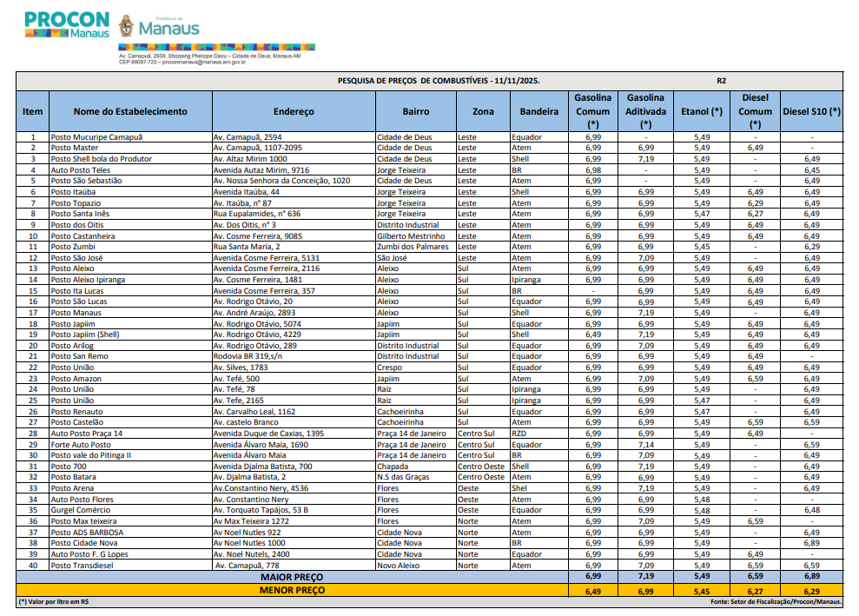
Task: Select the 'Forte Auto Posto' row name
Action: pyautogui.click(x=81, y=444)
